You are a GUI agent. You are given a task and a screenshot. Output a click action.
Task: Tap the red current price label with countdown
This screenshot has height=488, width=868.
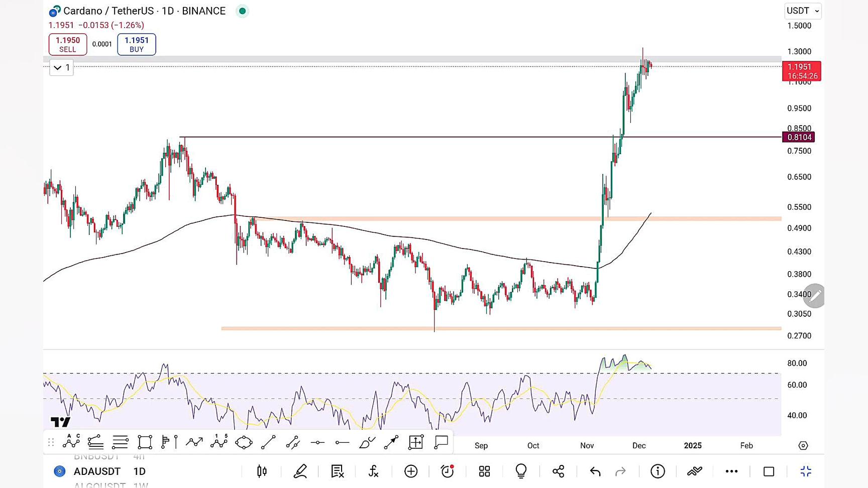tap(802, 71)
